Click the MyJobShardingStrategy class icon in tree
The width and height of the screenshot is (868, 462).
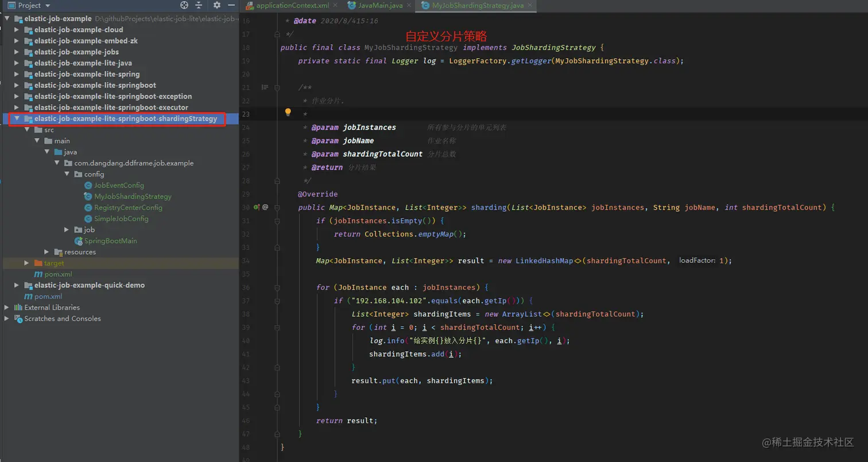tap(88, 197)
